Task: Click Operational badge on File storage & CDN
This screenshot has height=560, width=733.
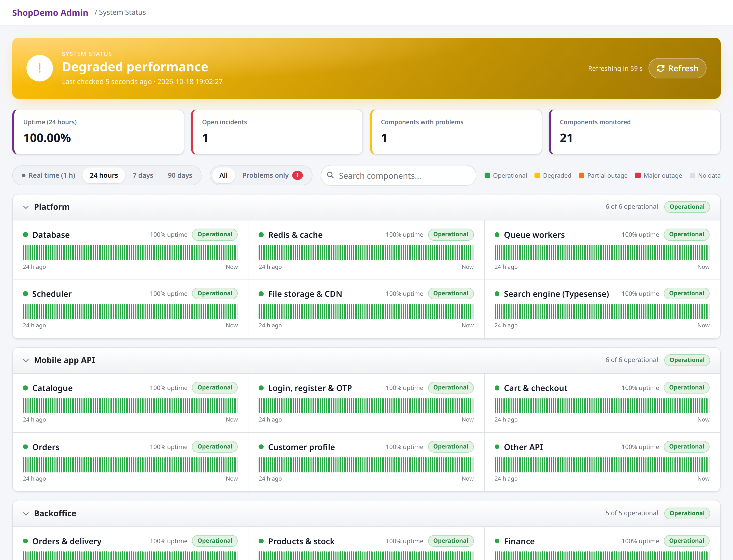Action: coord(451,293)
